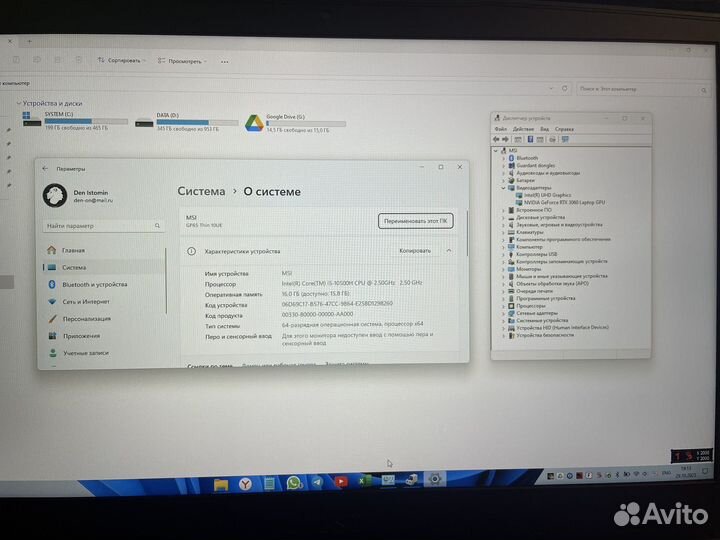Click the search magnifier in Найти параметр box
Viewport: 720px width, 540px height.
(158, 226)
